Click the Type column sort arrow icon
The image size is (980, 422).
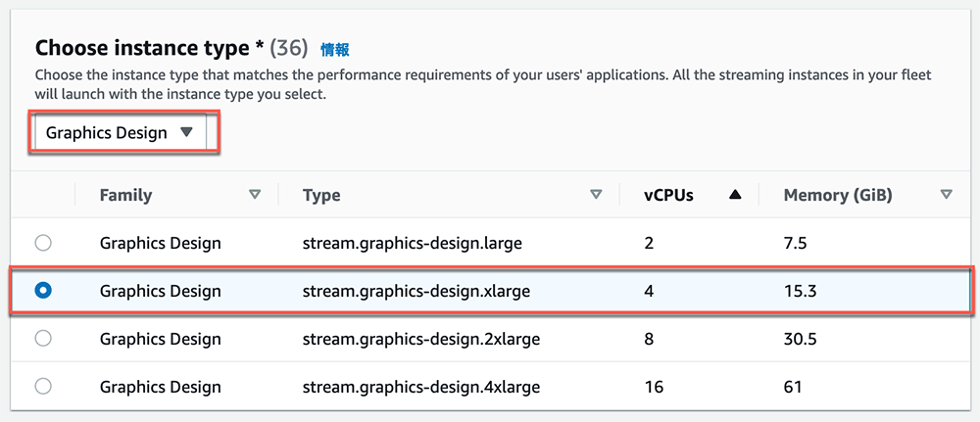point(596,195)
